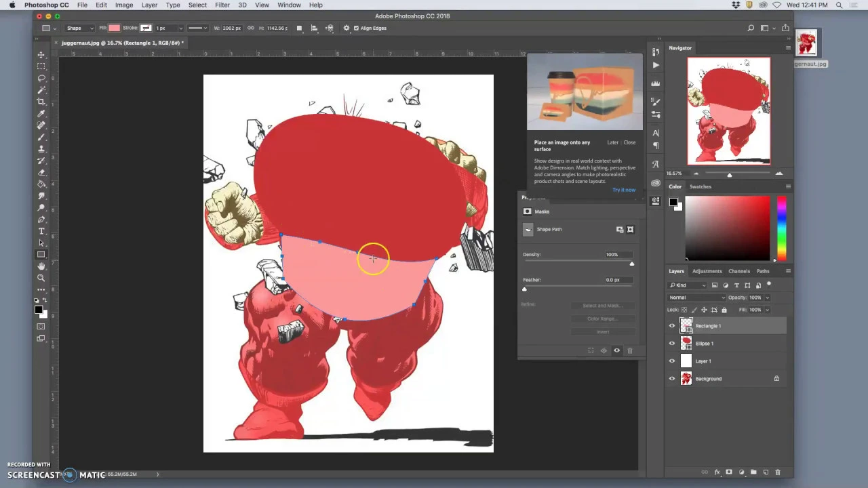Open the stroke line style dropdown
The height and width of the screenshot is (488, 868).
coord(198,28)
